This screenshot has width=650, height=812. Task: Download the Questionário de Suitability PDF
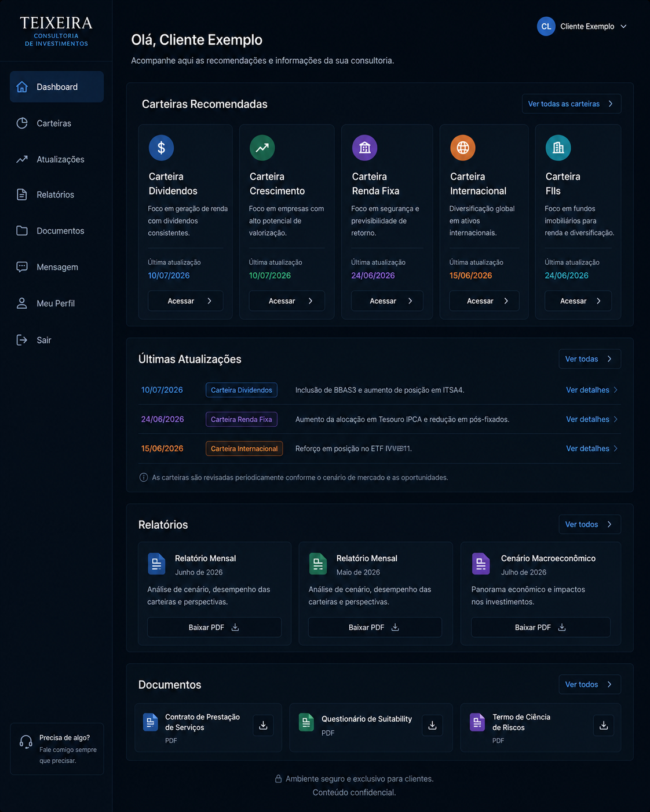(432, 725)
